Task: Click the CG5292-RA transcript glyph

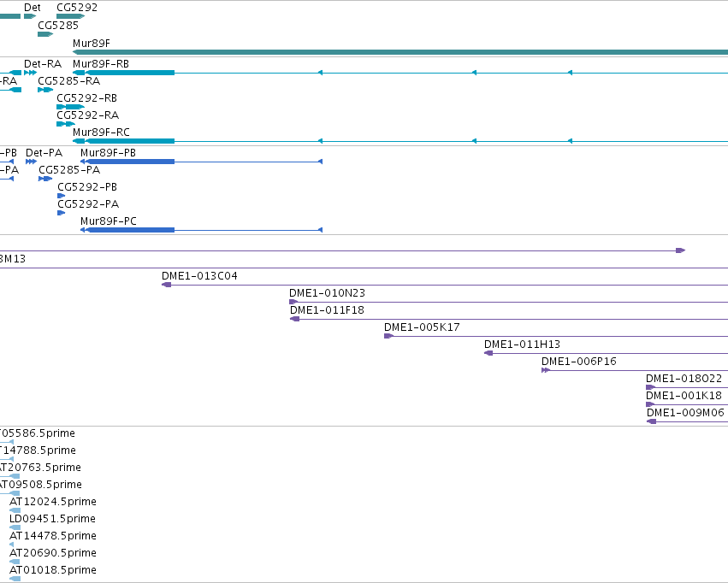Action: coord(66,124)
